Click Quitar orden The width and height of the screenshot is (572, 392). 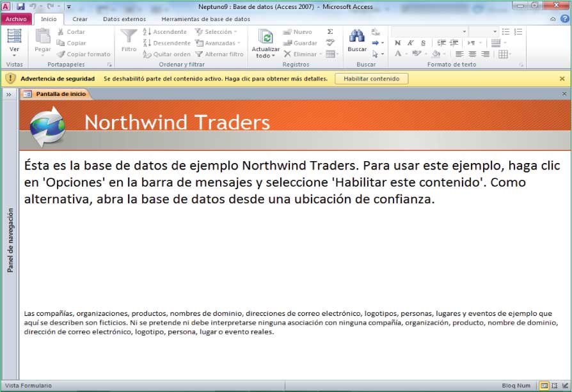point(167,54)
